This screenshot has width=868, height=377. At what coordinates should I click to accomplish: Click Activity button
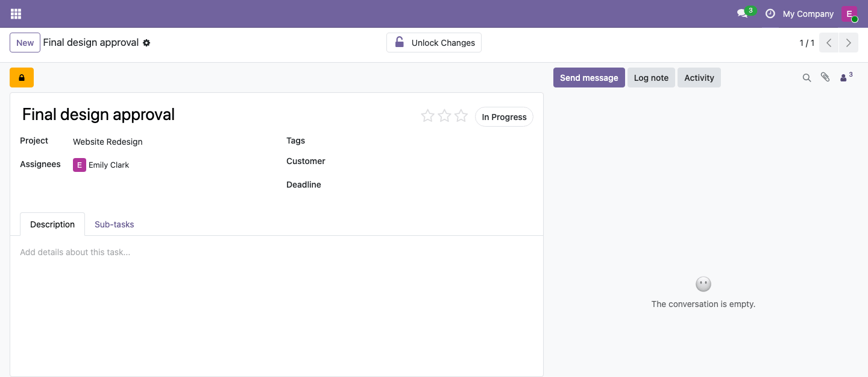click(x=699, y=78)
